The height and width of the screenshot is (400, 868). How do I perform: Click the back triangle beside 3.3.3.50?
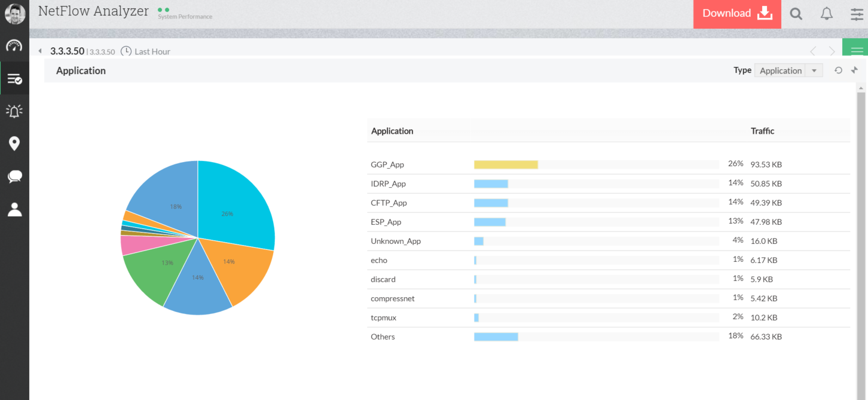click(x=40, y=51)
